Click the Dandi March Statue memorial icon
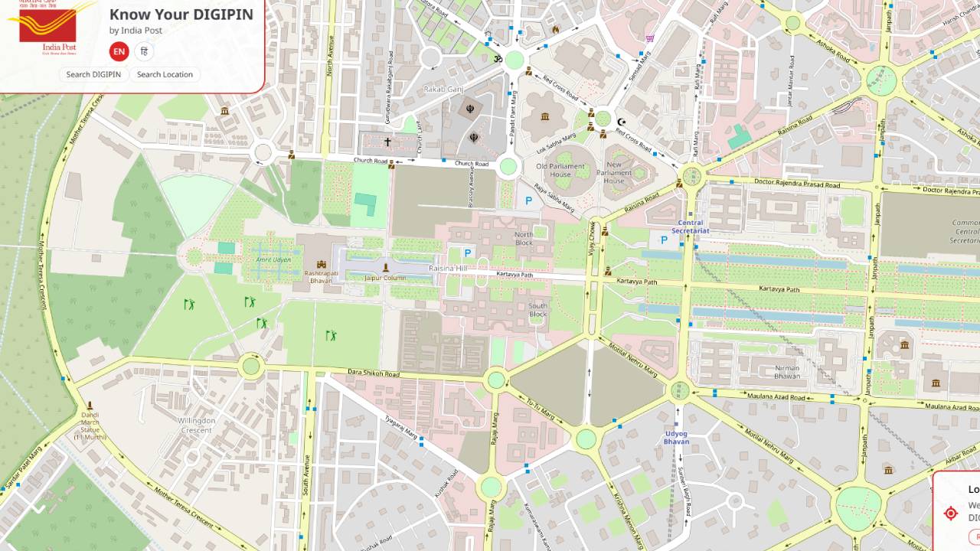 [x=90, y=406]
